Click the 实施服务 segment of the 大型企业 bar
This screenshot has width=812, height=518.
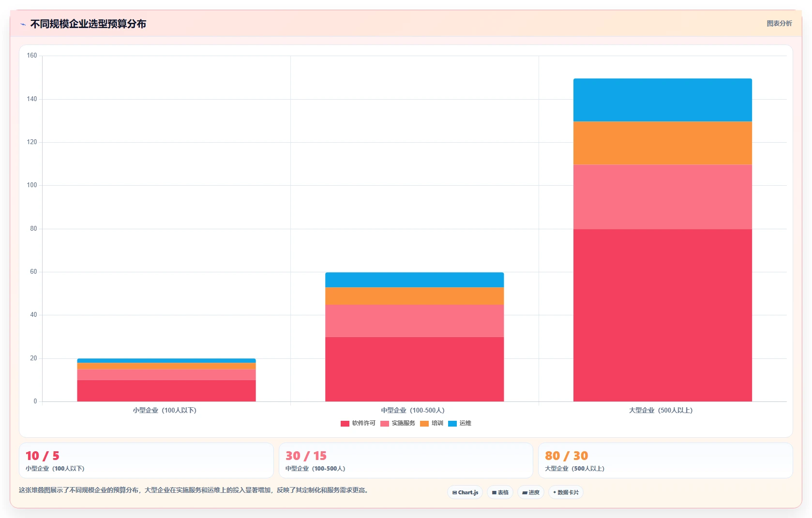(x=662, y=197)
